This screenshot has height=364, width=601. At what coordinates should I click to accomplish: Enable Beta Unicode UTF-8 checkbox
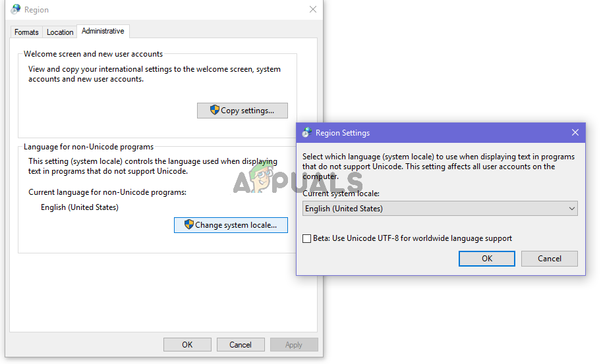[x=306, y=238]
